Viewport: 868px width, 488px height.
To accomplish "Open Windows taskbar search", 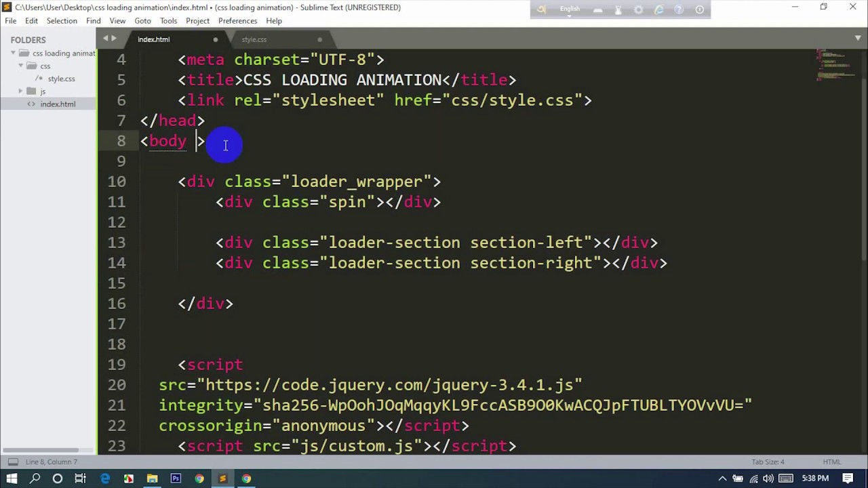I will [35, 479].
